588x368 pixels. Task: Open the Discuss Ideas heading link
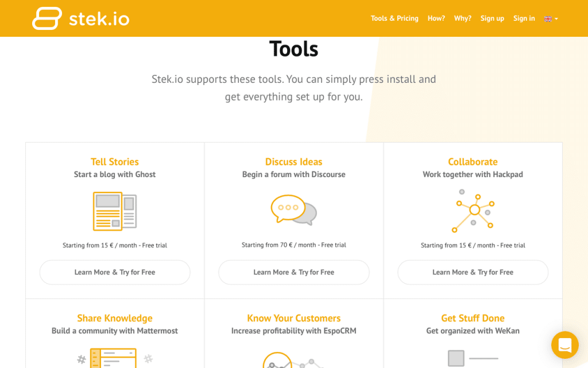(x=293, y=162)
